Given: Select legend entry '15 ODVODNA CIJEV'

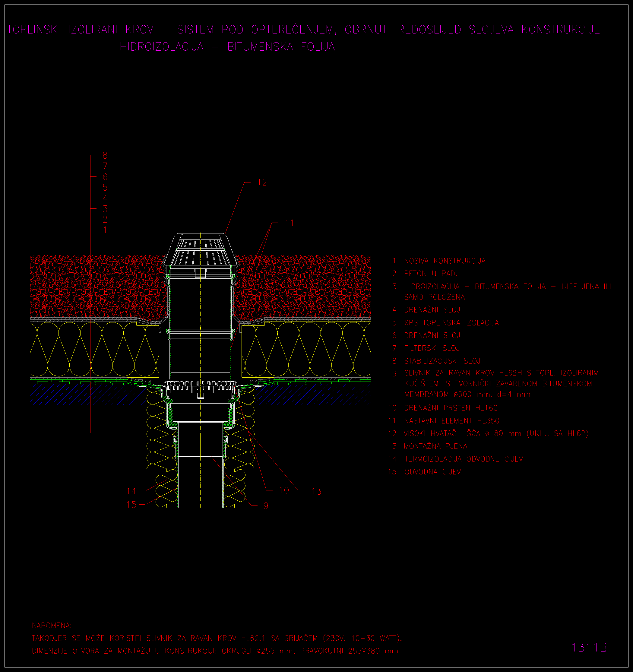Looking at the screenshot, I should tap(425, 472).
